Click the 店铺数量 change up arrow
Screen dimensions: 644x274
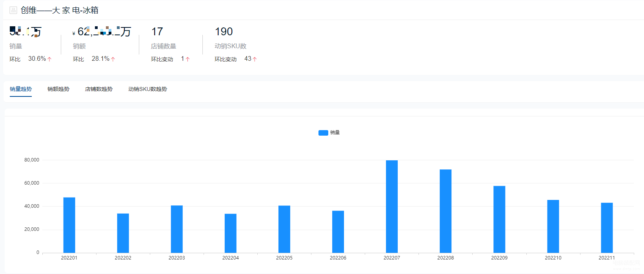[x=187, y=59]
